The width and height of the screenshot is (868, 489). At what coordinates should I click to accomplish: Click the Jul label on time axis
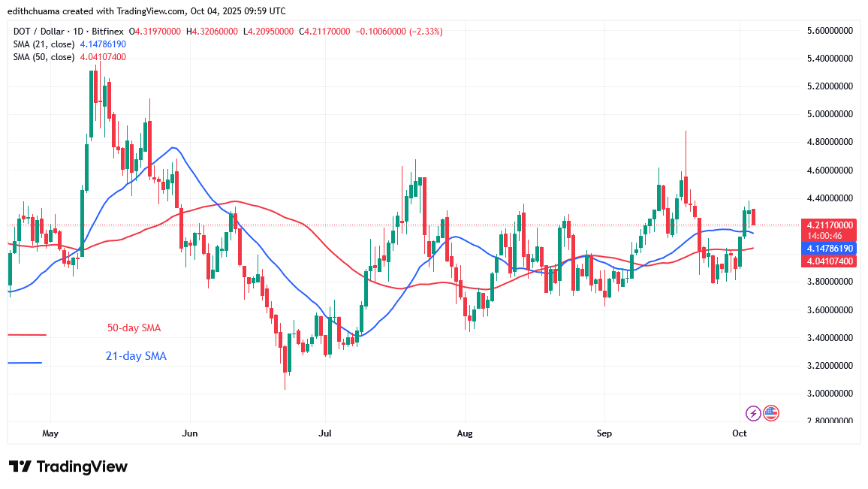[x=326, y=433]
